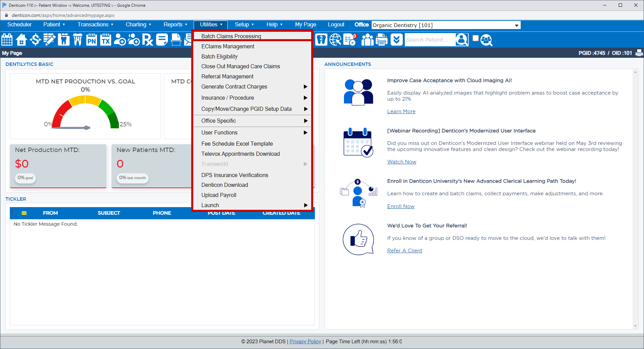The image size is (644, 349).
Task: Expand the User Functions submenu
Action: [252, 133]
